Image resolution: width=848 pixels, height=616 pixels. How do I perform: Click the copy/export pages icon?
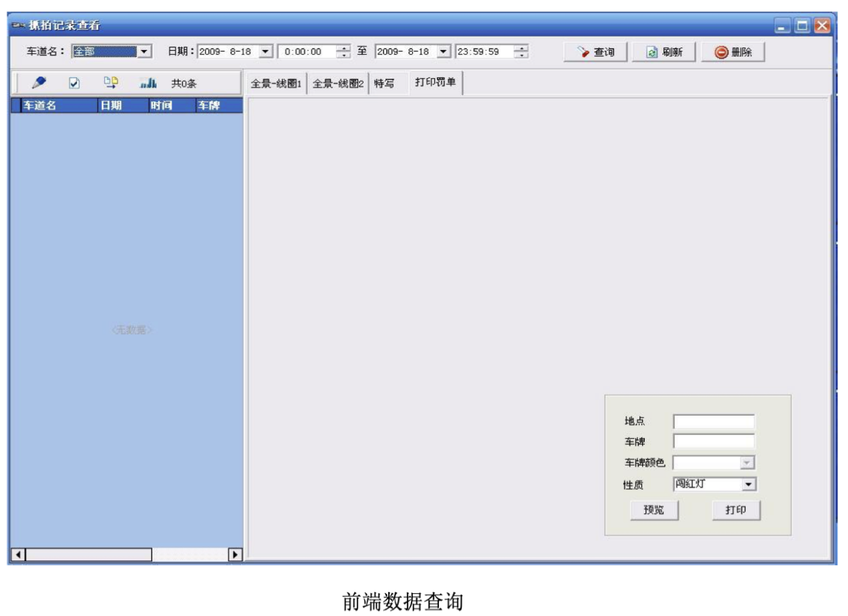(110, 83)
